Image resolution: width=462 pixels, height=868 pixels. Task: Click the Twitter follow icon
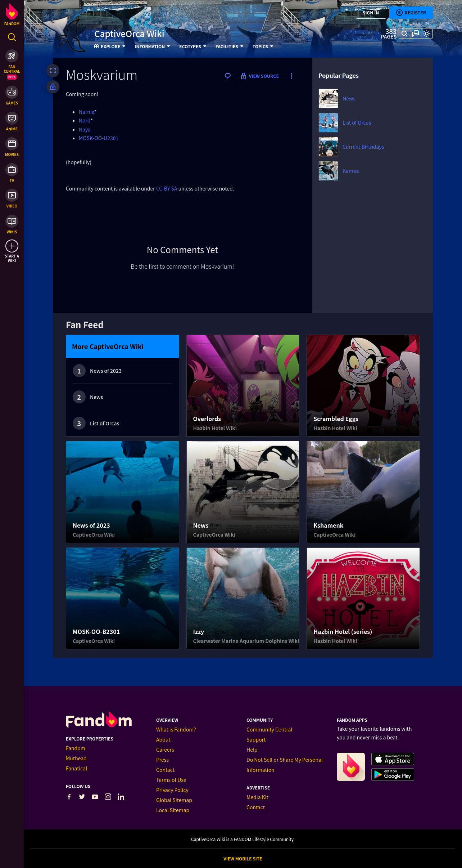82,797
